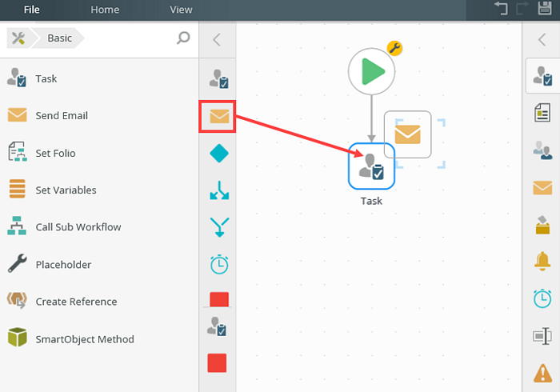The width and height of the screenshot is (560, 392).
Task: Click the green Start play node
Action: click(x=371, y=71)
